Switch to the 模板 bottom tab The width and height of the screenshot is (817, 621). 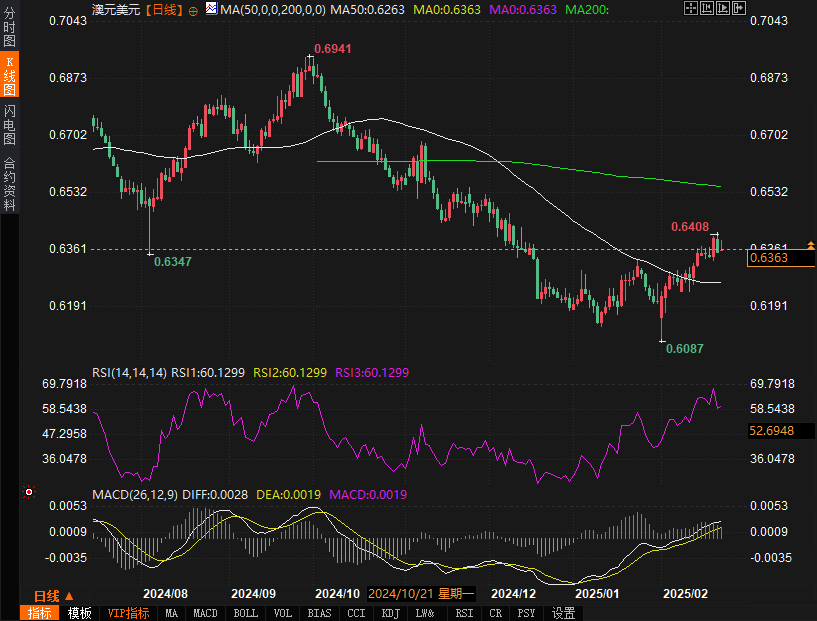click(x=79, y=613)
